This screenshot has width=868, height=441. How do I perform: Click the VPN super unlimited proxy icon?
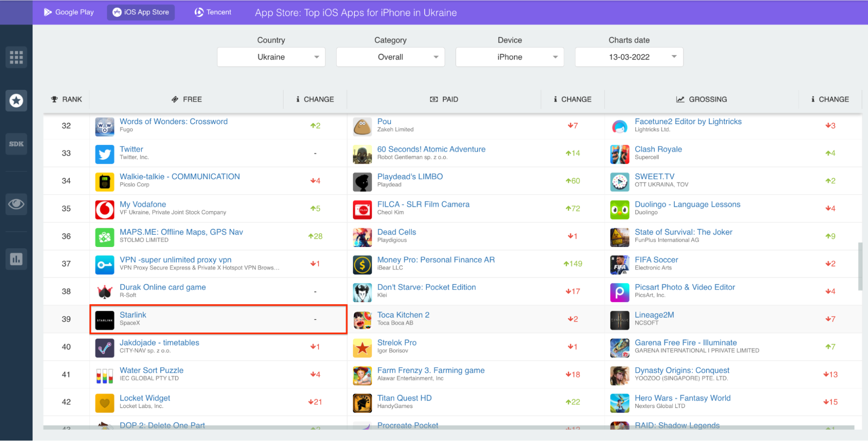coord(105,264)
